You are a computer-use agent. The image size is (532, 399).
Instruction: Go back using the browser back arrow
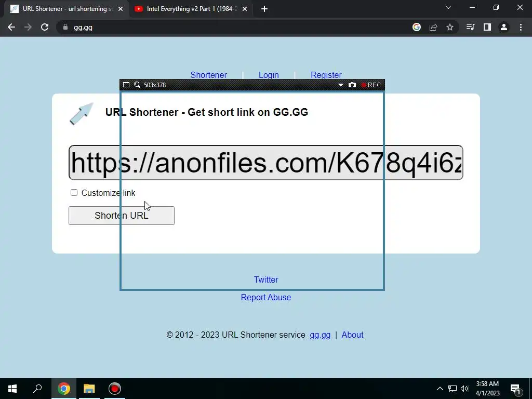[x=11, y=27]
